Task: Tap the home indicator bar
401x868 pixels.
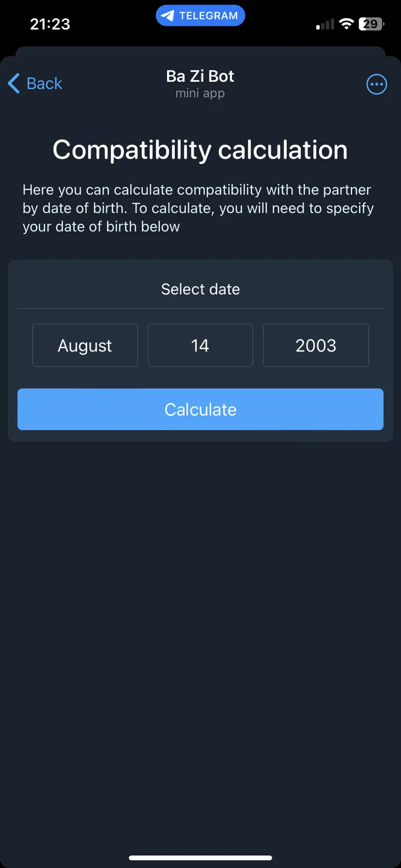Action: pos(200,858)
